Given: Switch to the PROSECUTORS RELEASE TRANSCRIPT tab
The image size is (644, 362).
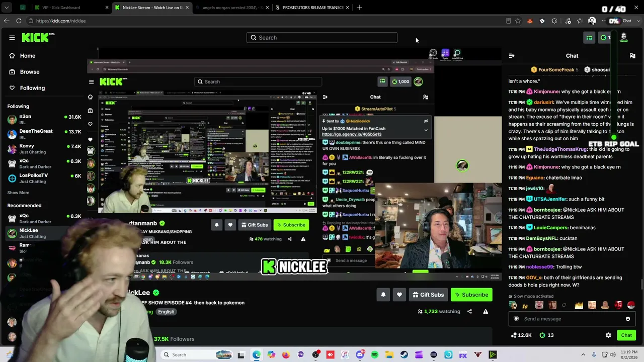Looking at the screenshot, I should coord(313,8).
